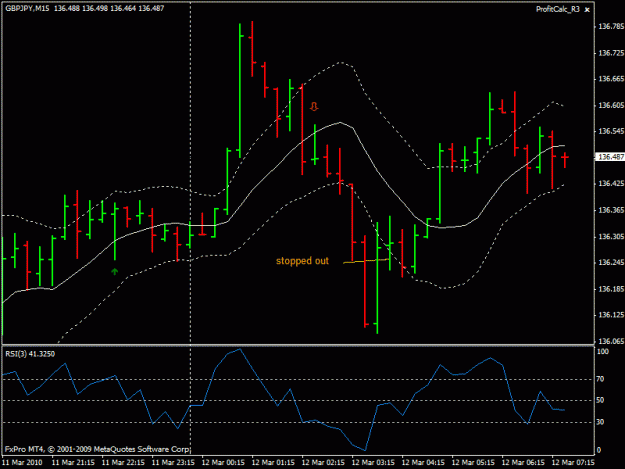
Task: Click the lowest green bar's bottom near 136.125
Action: point(377,328)
